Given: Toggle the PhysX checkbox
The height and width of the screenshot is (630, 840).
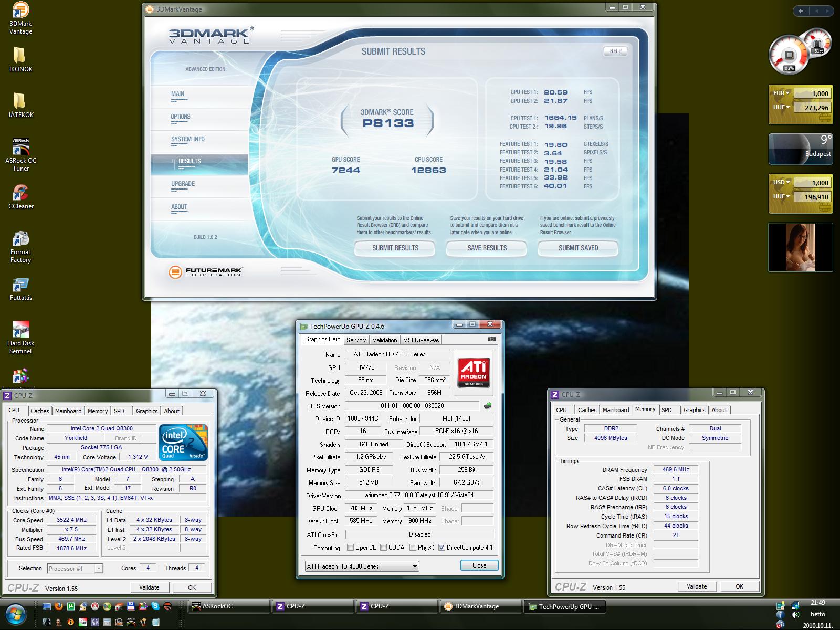Looking at the screenshot, I should click(x=414, y=548).
